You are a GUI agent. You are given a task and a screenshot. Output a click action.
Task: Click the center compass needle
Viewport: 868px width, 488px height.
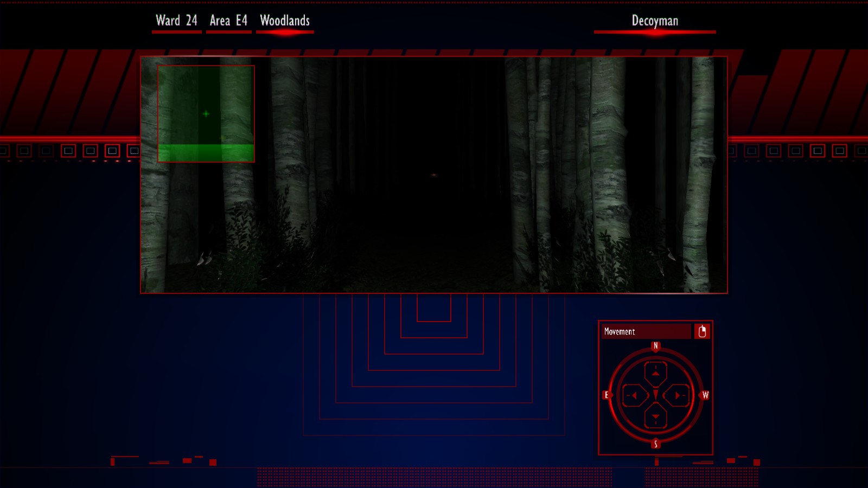tap(655, 395)
